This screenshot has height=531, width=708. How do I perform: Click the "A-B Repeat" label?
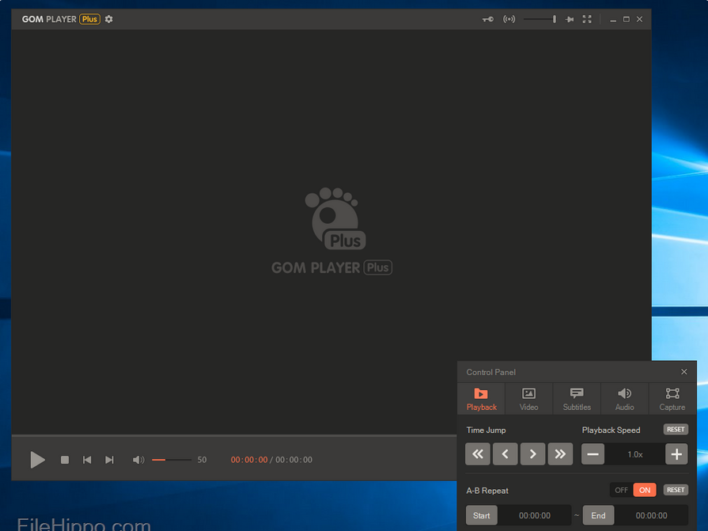487,490
